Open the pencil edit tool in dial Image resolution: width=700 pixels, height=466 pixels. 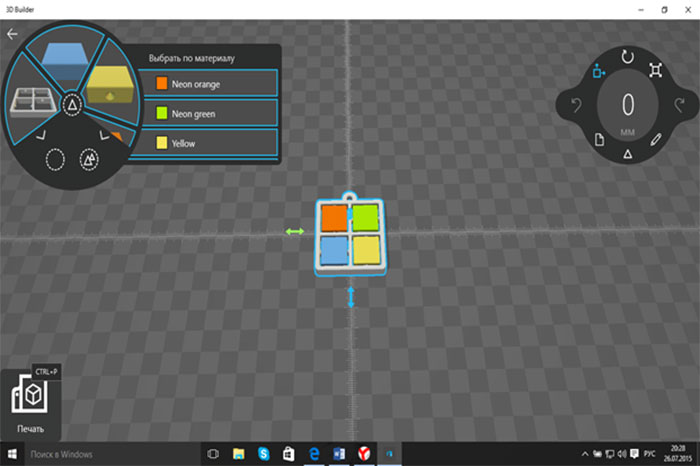pyautogui.click(x=655, y=140)
